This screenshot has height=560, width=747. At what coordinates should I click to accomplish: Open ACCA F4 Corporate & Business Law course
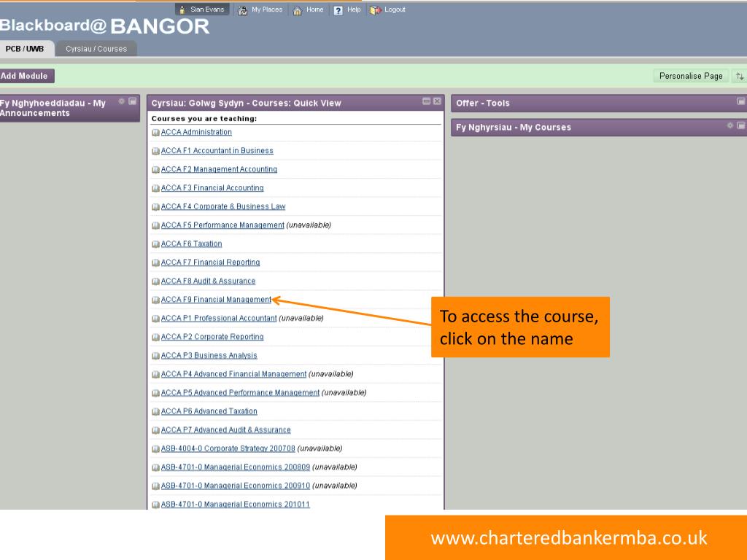[223, 206]
